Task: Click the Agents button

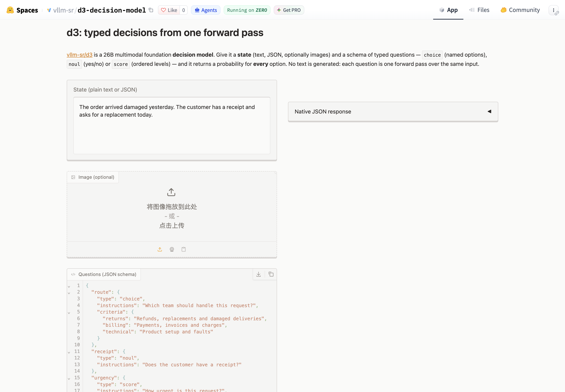Action: pos(206,10)
